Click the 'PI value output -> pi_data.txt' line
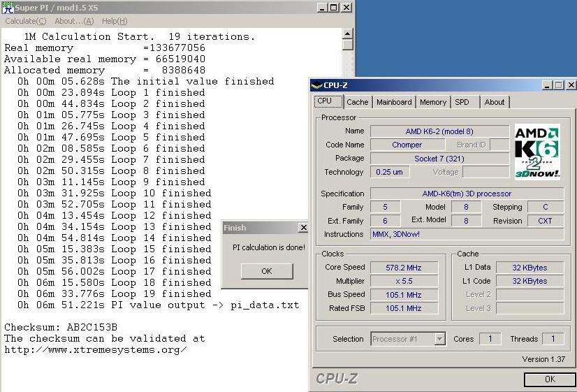Image resolution: width=577 pixels, height=392 pixels. [x=159, y=305]
